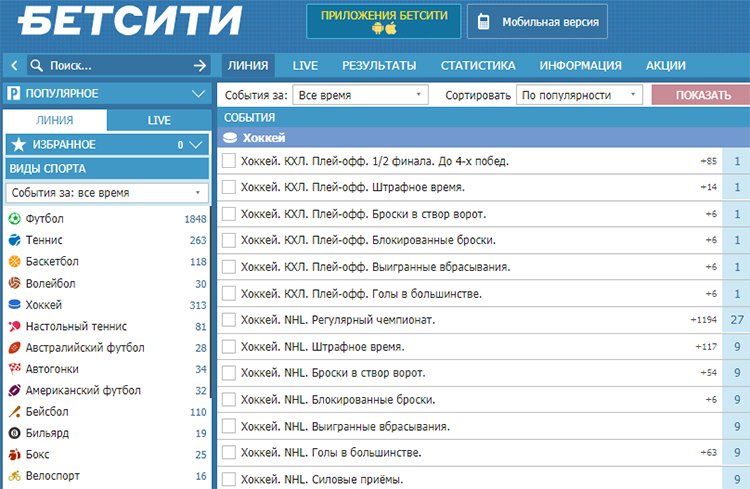750x489 pixels.
Task: Click the Виды спорта header
Action: (107, 168)
